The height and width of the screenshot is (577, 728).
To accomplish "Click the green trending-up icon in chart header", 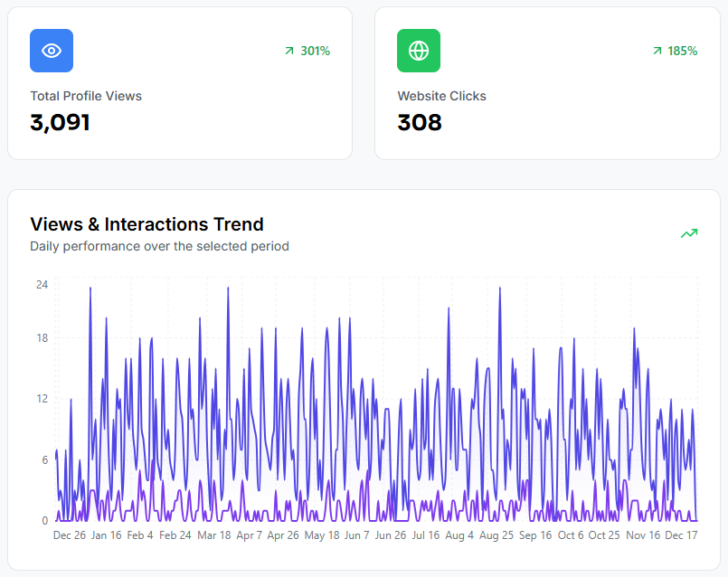I will (x=689, y=233).
